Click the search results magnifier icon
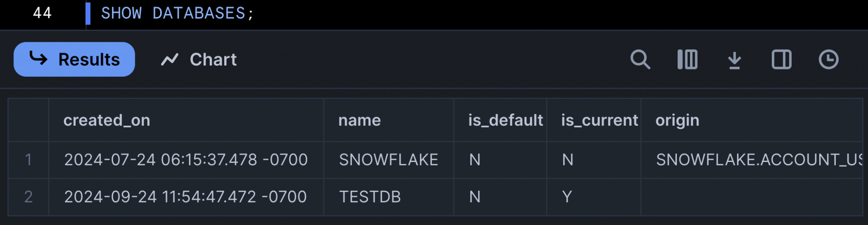The image size is (868, 225). tap(640, 60)
